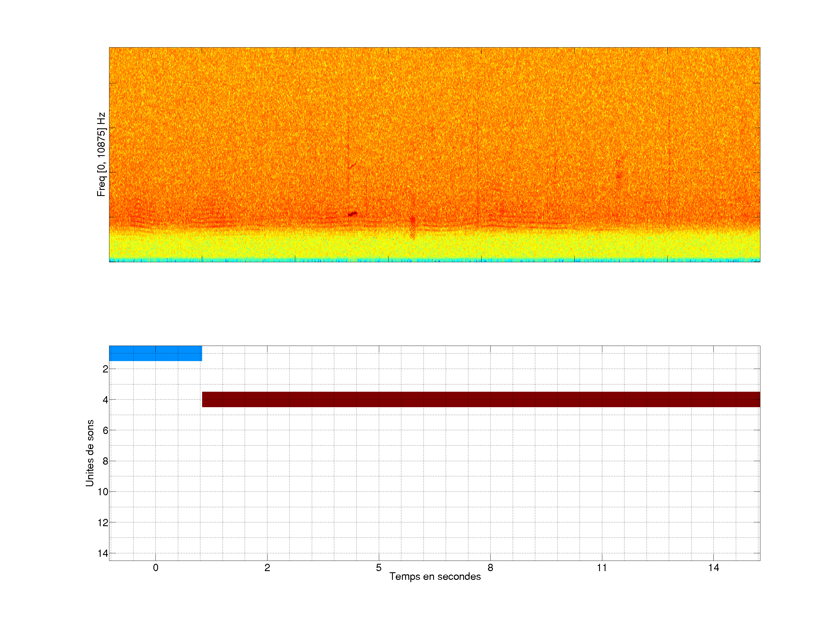Click vertical-axis tick label 8
The height and width of the screenshot is (630, 840).
[105, 461]
